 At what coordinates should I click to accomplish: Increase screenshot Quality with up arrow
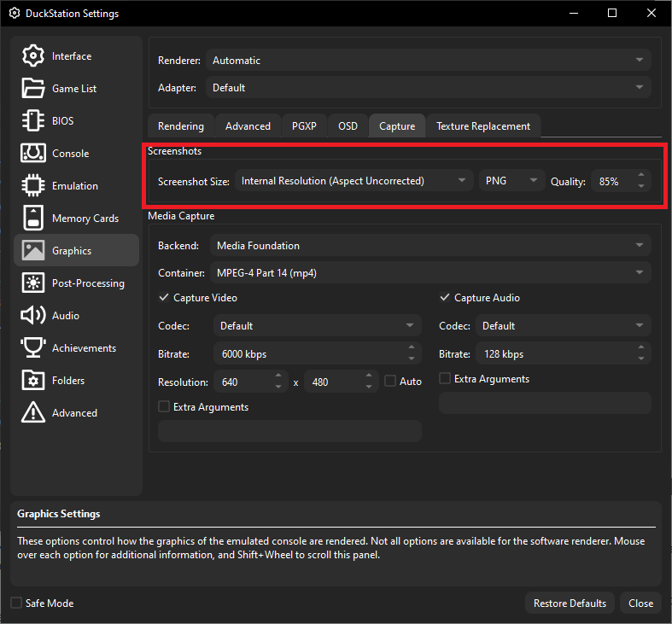(641, 175)
